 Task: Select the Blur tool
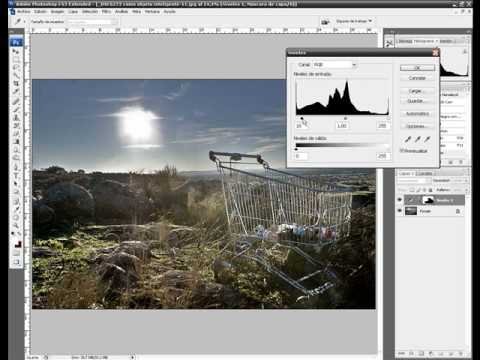pyautogui.click(x=16, y=150)
